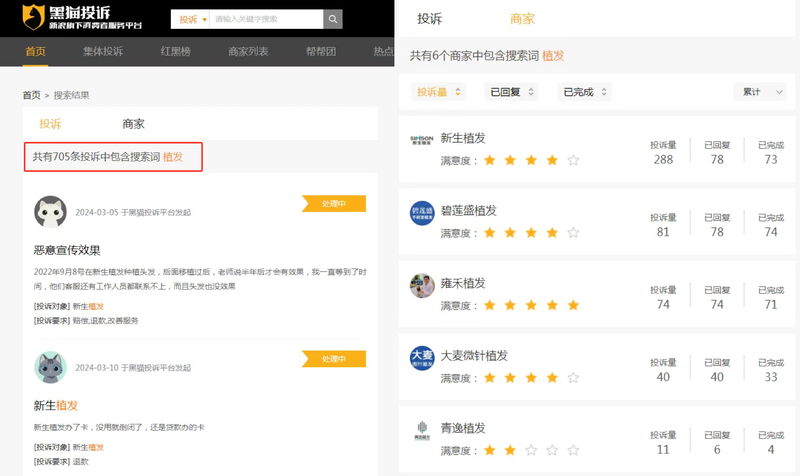Sort merchants by 已完成
Viewport: 800px width, 476px height.
click(584, 92)
